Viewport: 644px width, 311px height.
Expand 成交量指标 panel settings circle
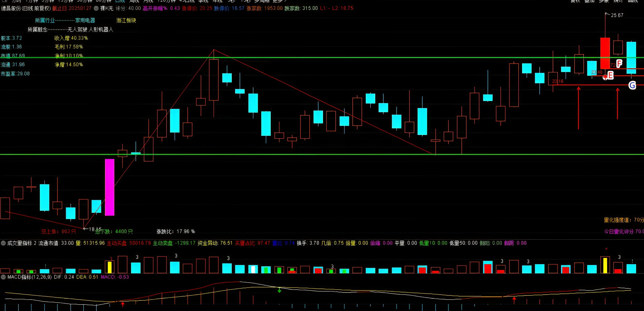[3, 243]
